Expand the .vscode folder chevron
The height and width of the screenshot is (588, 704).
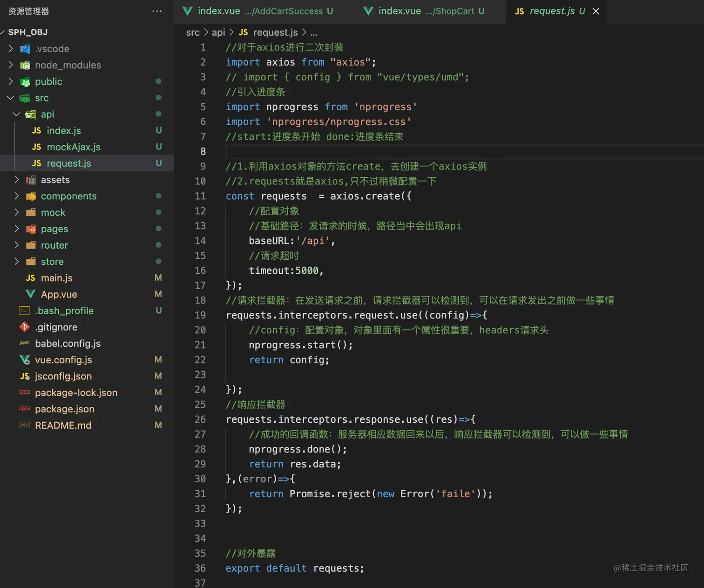pyautogui.click(x=11, y=48)
